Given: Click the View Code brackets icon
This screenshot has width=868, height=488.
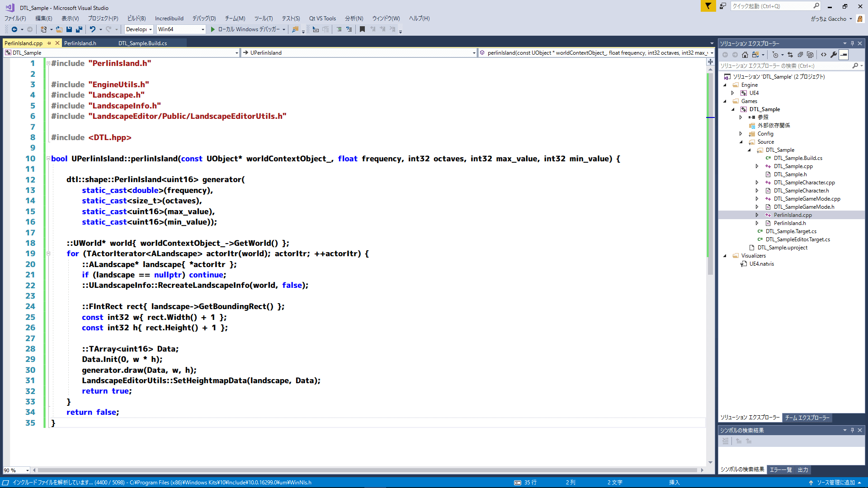Looking at the screenshot, I should tap(824, 55).
